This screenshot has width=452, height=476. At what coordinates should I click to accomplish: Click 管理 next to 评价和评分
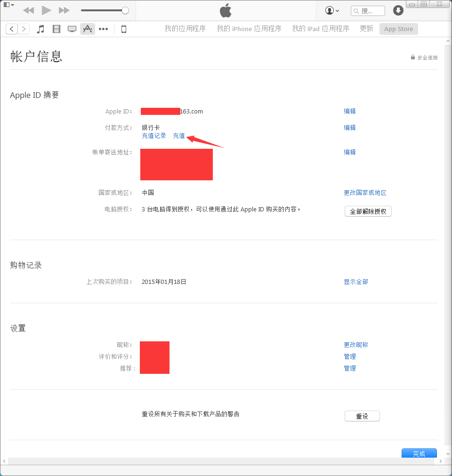[350, 357]
